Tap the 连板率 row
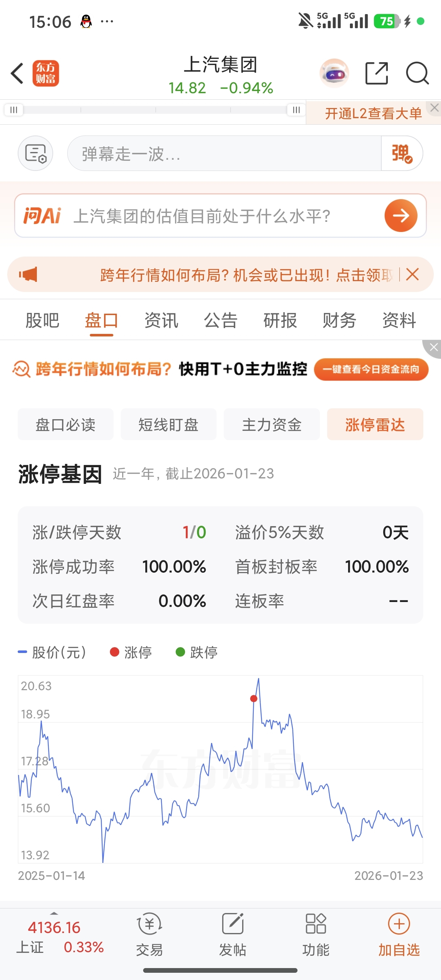 322,601
